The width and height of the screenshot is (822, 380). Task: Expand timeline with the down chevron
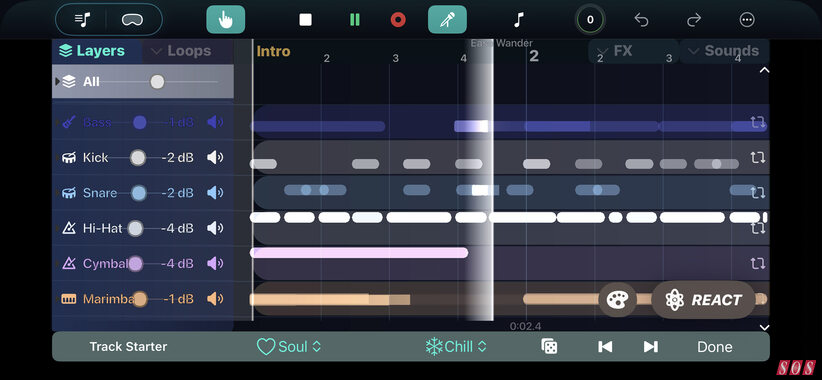click(764, 327)
